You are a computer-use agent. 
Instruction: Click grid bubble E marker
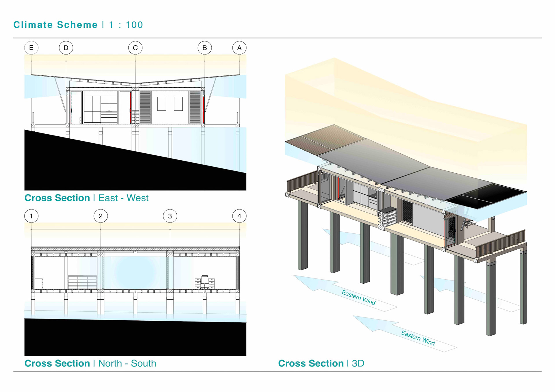coord(31,48)
